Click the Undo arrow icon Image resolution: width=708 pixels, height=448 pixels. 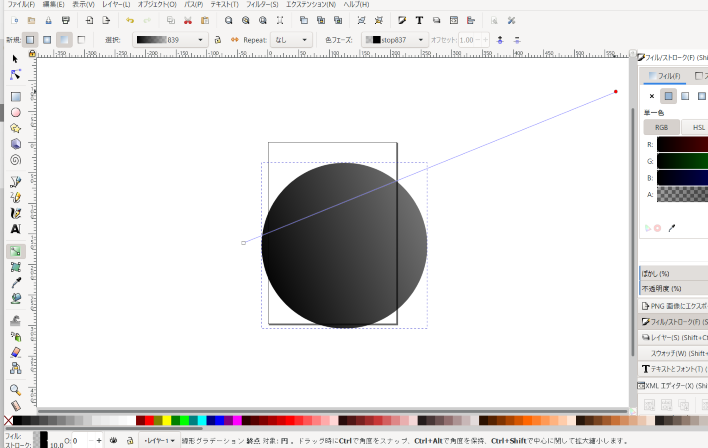tap(130, 20)
